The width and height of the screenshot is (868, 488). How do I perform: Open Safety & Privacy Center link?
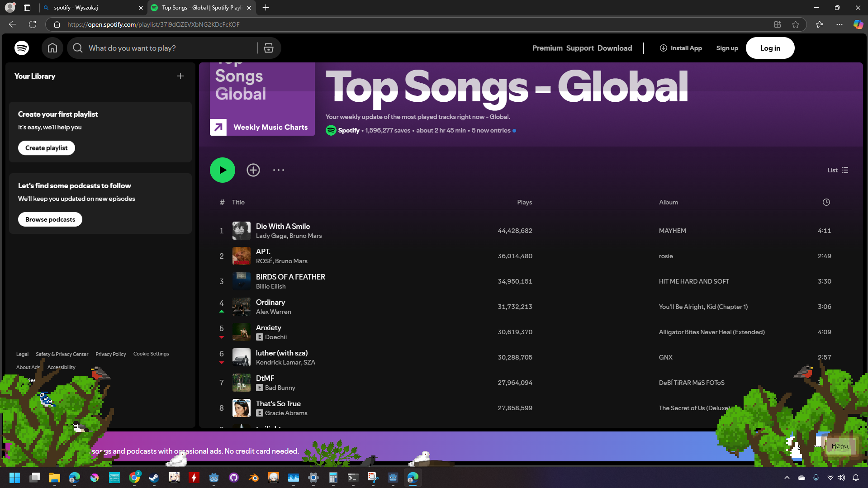pyautogui.click(x=62, y=354)
